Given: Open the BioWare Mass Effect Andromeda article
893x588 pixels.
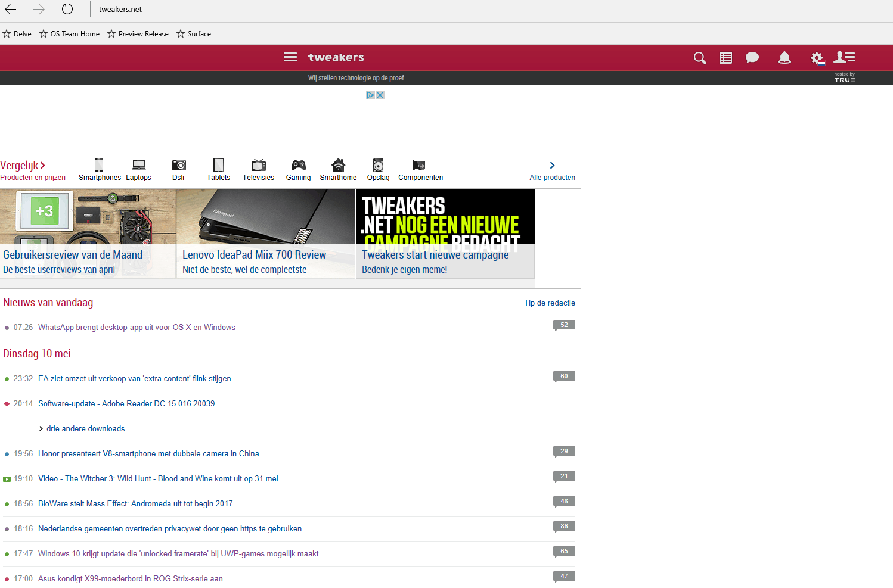Looking at the screenshot, I should [x=135, y=503].
